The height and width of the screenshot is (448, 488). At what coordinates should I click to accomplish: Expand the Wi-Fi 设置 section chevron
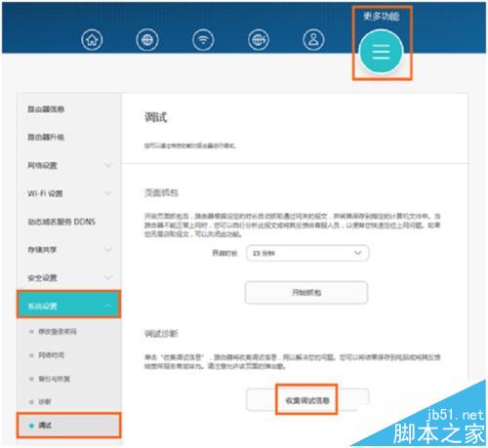coord(108,193)
